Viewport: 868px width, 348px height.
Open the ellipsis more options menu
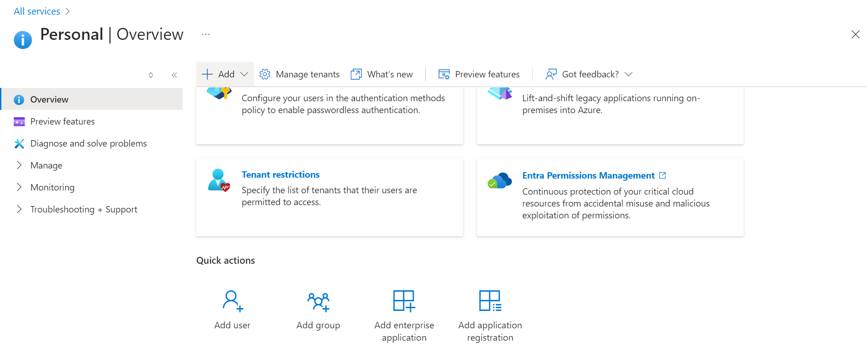pyautogui.click(x=206, y=34)
